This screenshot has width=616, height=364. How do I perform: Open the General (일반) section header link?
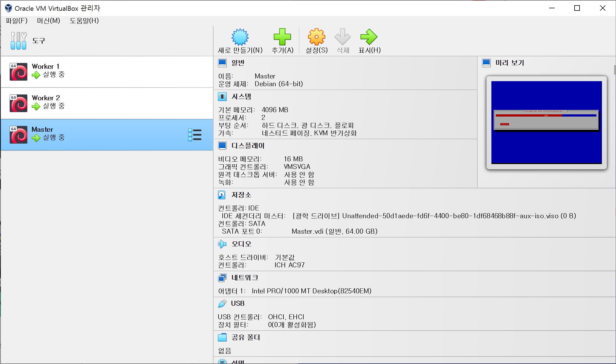(238, 63)
